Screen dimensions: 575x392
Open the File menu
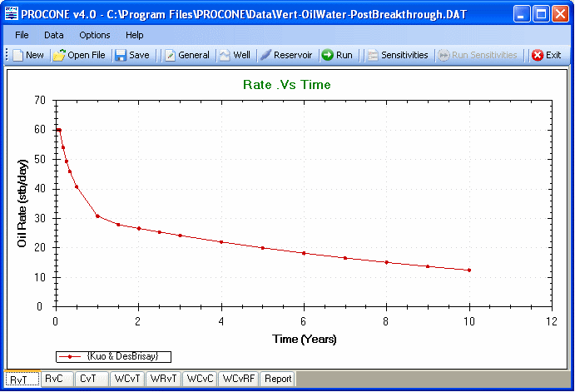click(x=22, y=35)
